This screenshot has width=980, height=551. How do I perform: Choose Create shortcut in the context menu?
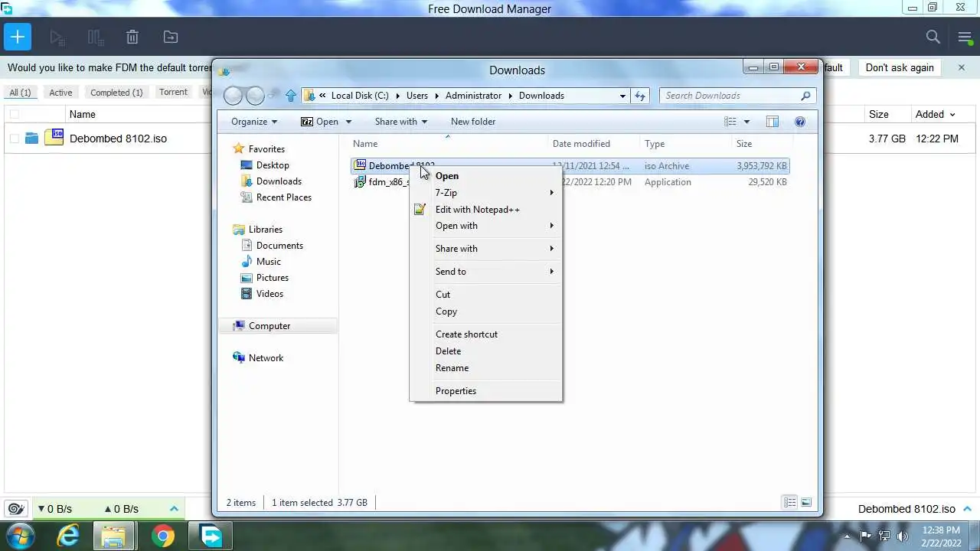click(485, 334)
